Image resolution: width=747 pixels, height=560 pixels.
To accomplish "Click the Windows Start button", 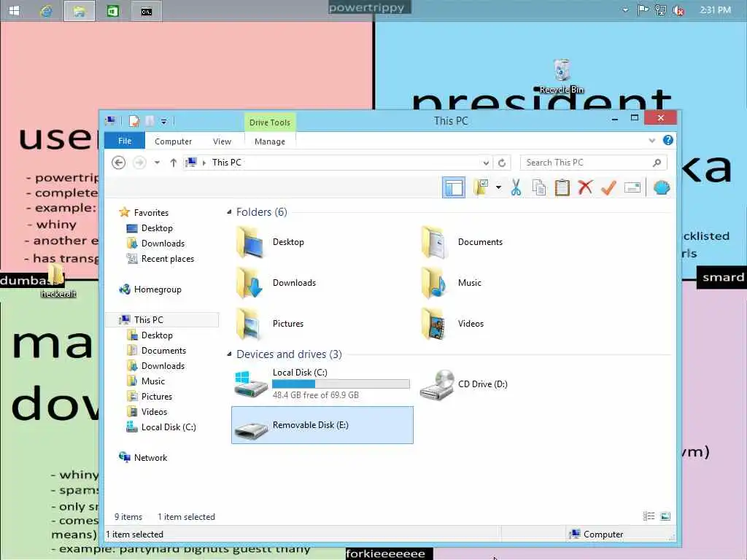I will [14, 10].
